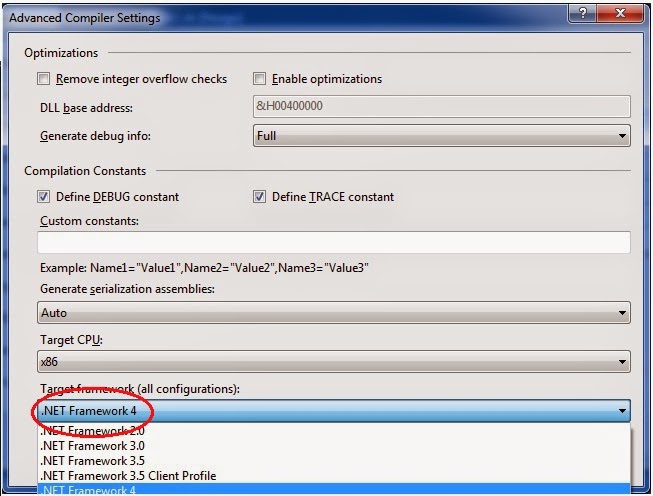The height and width of the screenshot is (496, 653).
Task: Enable optimizations checkbox
Action: click(x=259, y=79)
